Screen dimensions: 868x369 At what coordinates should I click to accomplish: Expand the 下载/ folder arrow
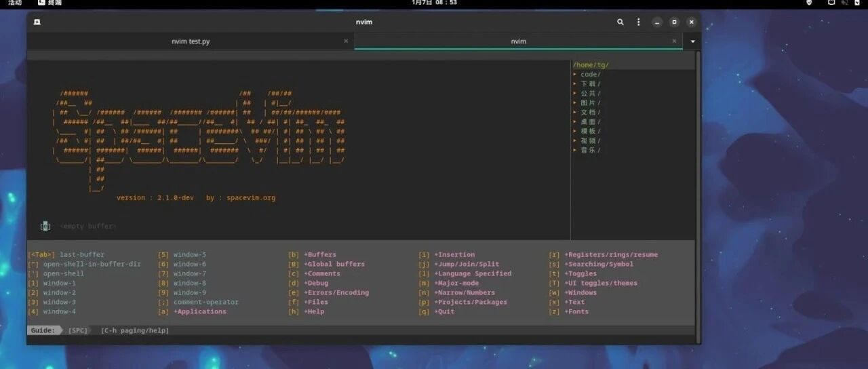tap(575, 84)
